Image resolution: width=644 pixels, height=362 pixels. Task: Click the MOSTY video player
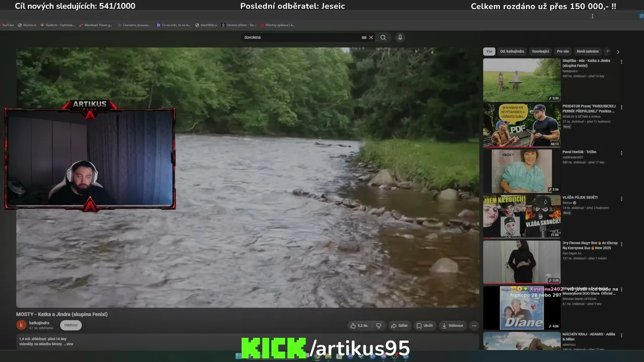click(248, 177)
